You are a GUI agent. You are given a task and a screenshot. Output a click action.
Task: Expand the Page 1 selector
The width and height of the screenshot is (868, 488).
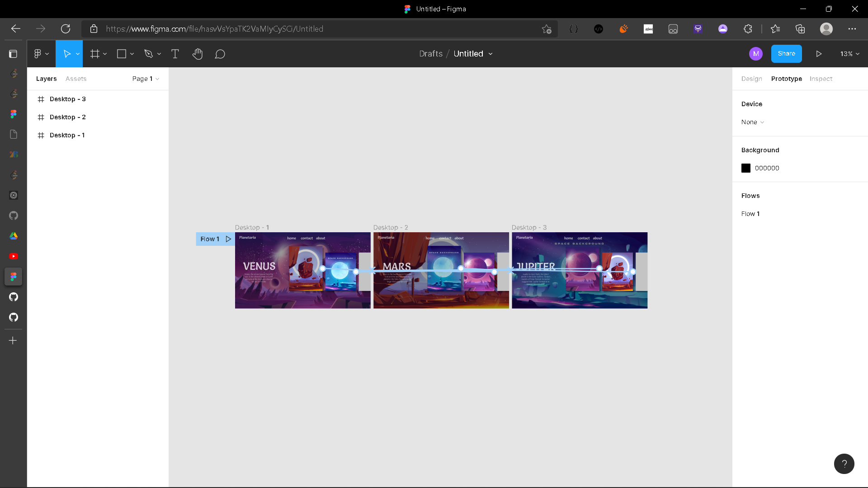tap(145, 79)
